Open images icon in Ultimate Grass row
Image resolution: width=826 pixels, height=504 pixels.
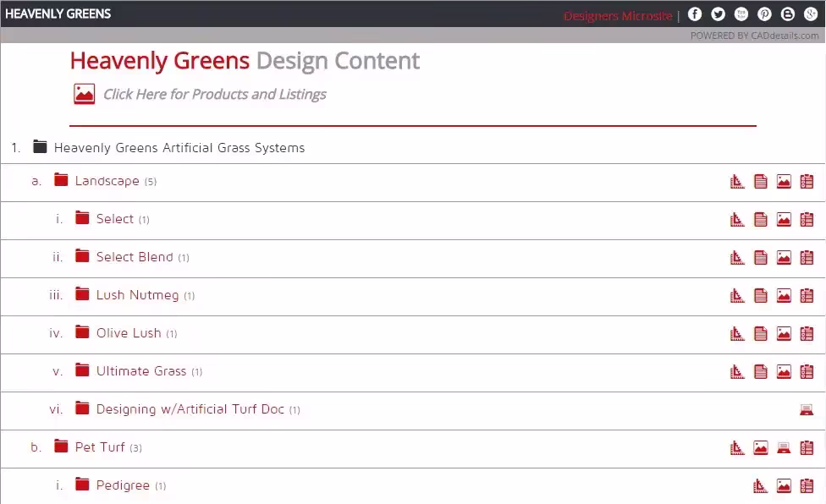(784, 371)
